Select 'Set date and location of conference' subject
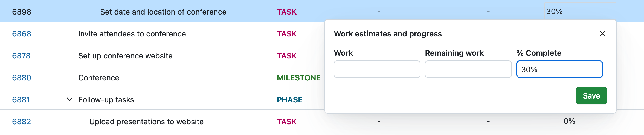 tap(163, 12)
